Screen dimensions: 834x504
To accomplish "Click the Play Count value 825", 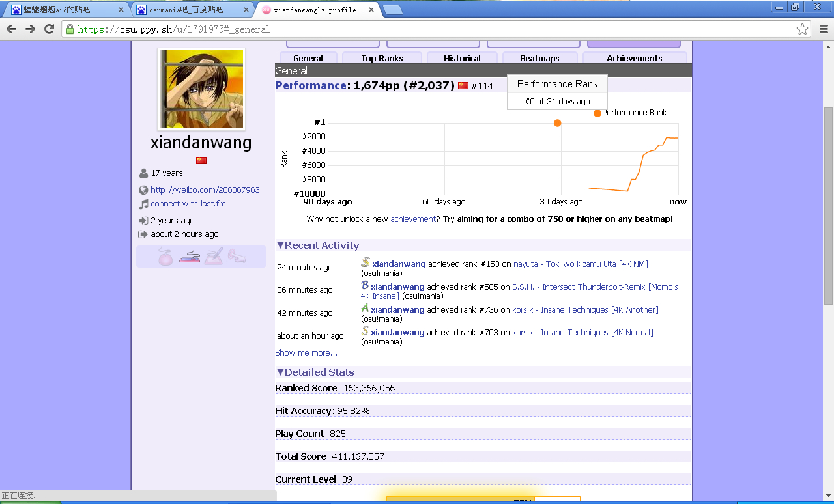I will pyautogui.click(x=338, y=434).
